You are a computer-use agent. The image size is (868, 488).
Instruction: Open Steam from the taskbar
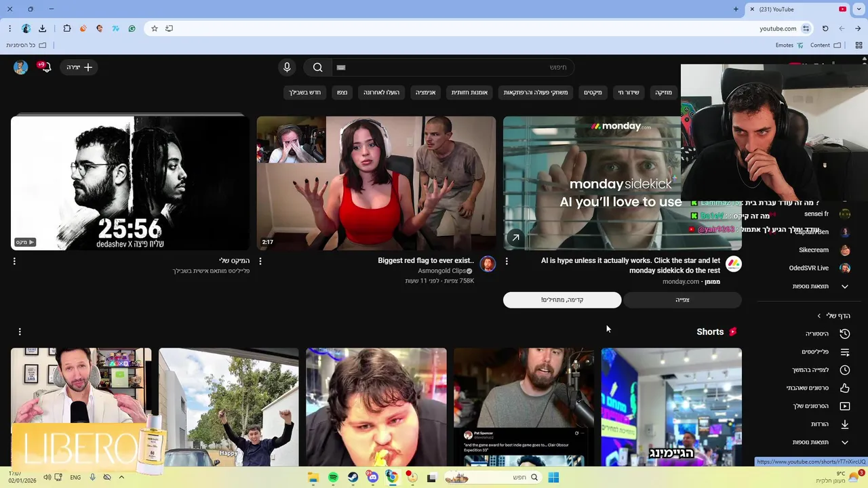[353, 478]
